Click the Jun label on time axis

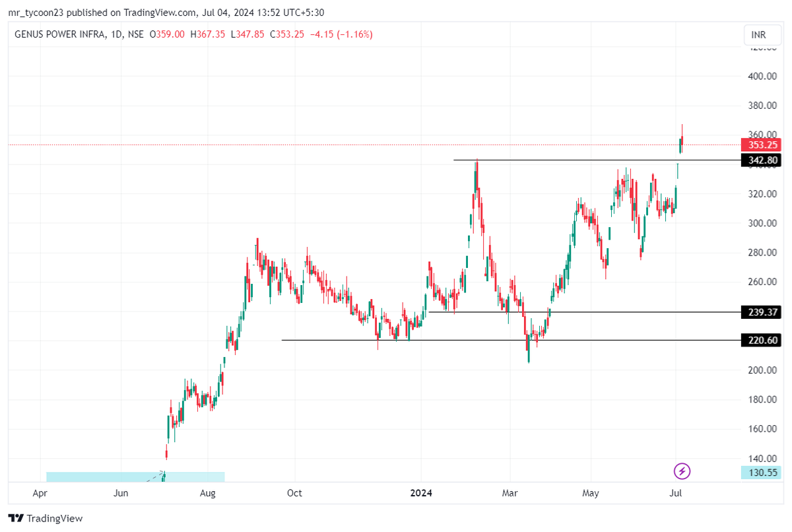(121, 493)
